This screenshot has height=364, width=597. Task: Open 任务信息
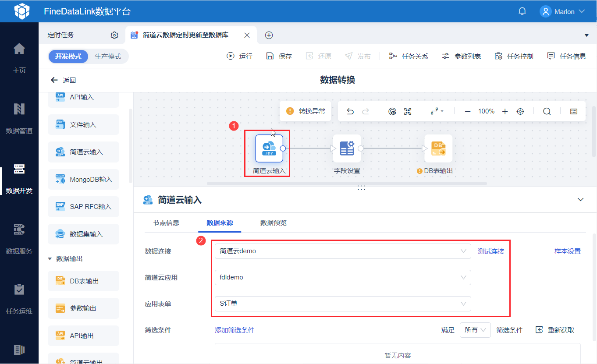point(566,57)
